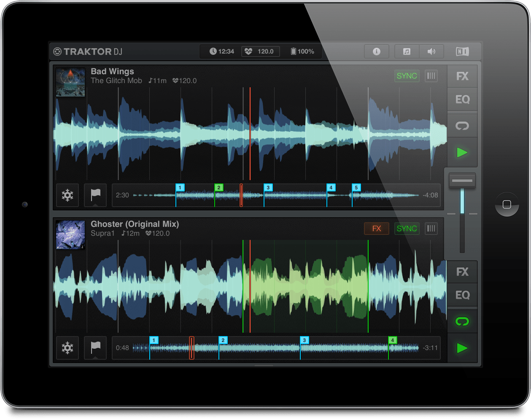Image resolution: width=531 pixels, height=420 pixels.
Task: Click the 120.0 BPM label on Ghoster
Action: coord(158,233)
